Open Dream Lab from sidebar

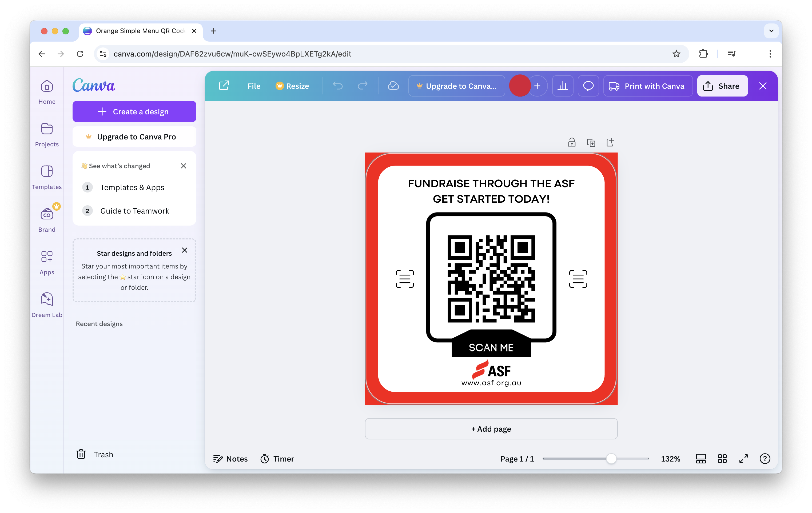(x=47, y=305)
